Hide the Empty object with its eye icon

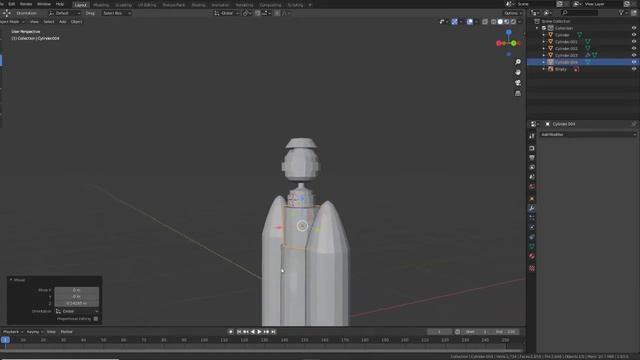(x=634, y=69)
